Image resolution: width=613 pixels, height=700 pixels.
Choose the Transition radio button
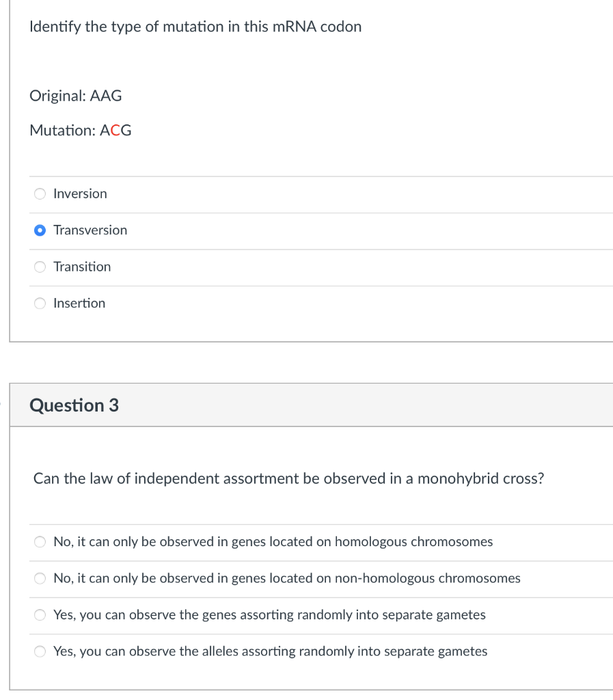(x=40, y=267)
